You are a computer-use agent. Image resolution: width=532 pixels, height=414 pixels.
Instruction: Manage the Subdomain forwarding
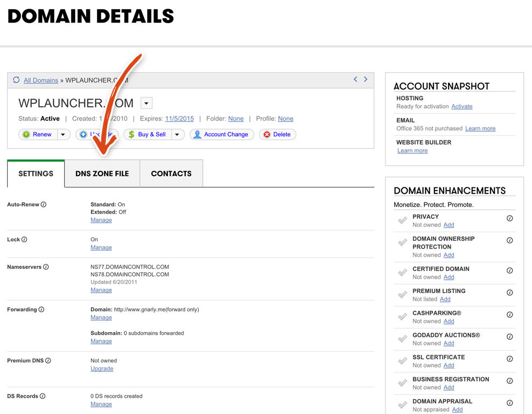pos(101,341)
